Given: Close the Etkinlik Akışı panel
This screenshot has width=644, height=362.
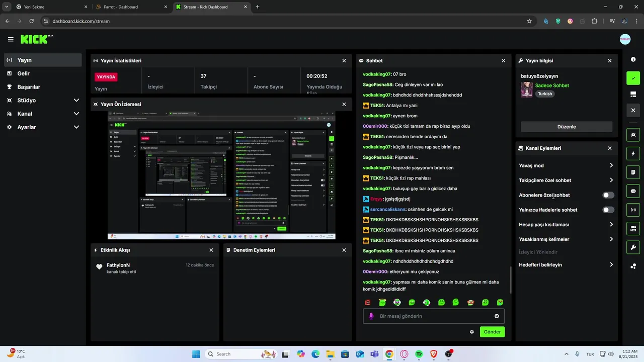Looking at the screenshot, I should click(211, 250).
